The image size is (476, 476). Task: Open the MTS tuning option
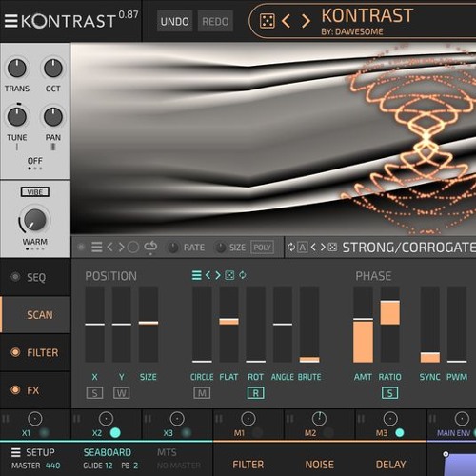tap(167, 452)
